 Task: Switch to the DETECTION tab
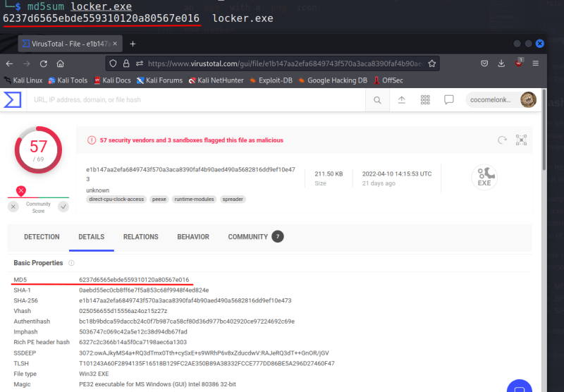[x=42, y=237]
